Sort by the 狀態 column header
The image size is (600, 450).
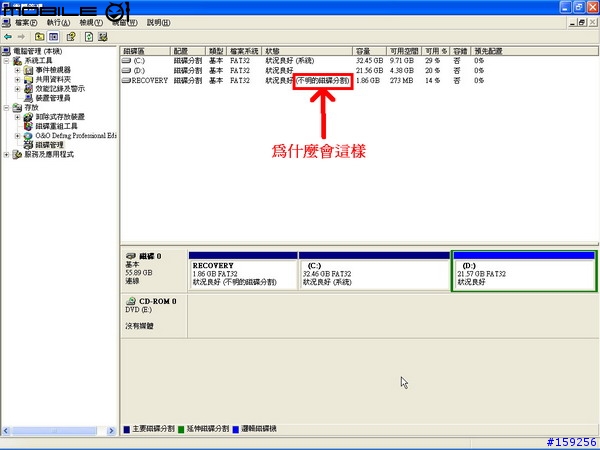308,51
